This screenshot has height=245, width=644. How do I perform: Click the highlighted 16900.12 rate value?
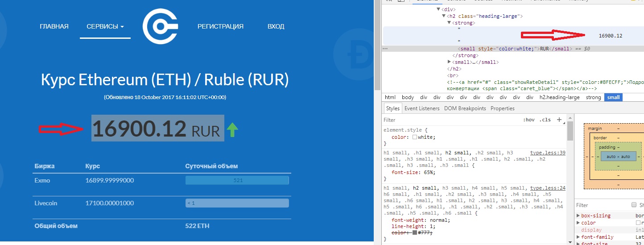click(139, 129)
